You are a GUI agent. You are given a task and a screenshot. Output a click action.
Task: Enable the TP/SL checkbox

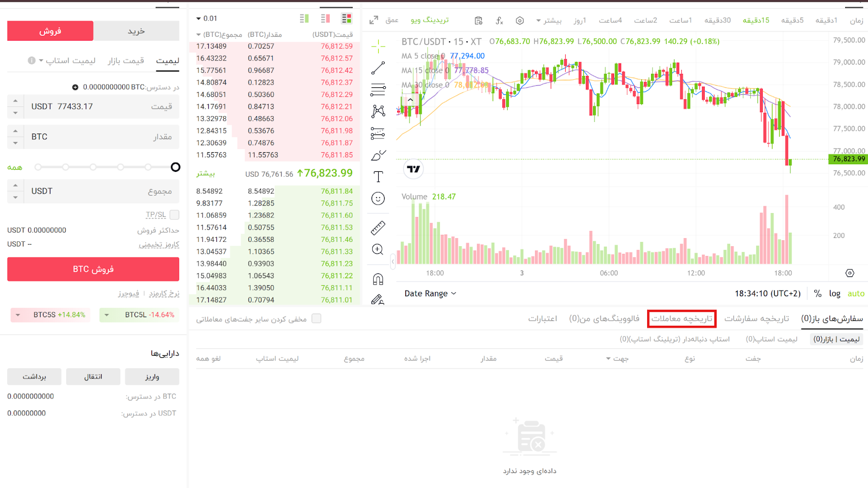pyautogui.click(x=174, y=215)
